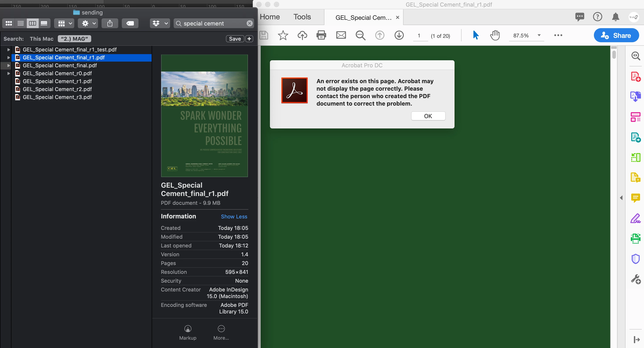This screenshot has height=348, width=644.
Task: Open the Comment tool in sidebar
Action: (x=635, y=198)
